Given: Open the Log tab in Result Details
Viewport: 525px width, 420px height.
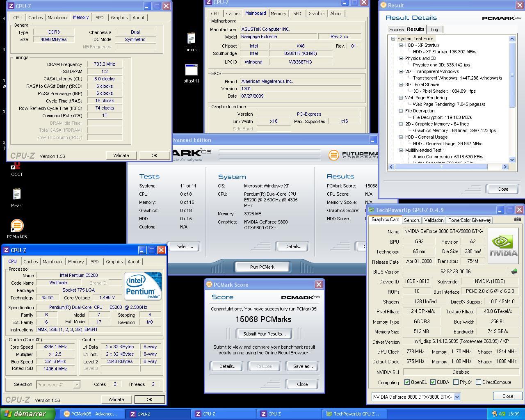Looking at the screenshot, I should click(x=434, y=30).
